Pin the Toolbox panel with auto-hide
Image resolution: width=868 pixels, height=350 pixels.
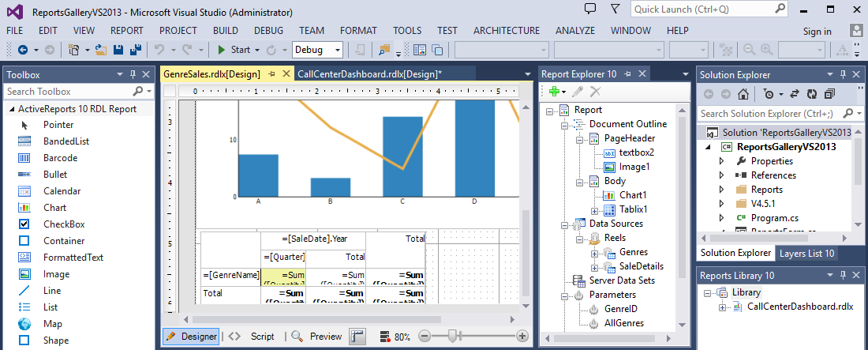tap(132, 75)
